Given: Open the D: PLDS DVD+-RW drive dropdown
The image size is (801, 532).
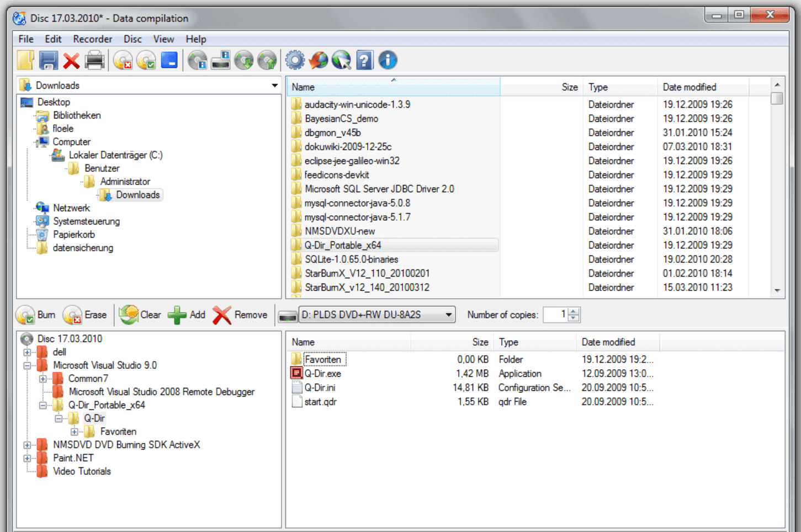Looking at the screenshot, I should coord(449,315).
